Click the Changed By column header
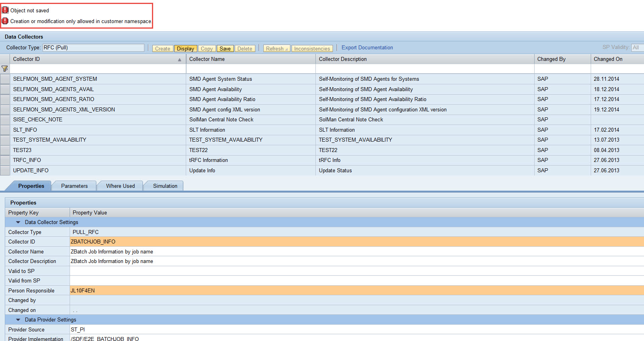This screenshot has width=644, height=341. tap(562, 59)
